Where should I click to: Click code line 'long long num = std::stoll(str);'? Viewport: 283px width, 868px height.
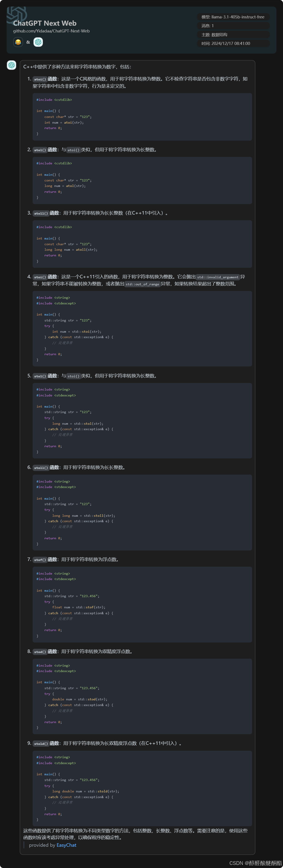coord(84,516)
